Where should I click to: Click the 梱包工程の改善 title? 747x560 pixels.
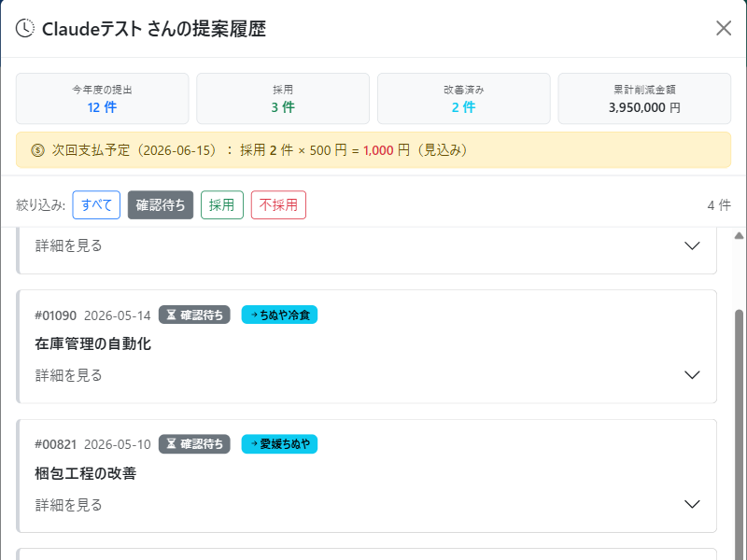(86, 473)
